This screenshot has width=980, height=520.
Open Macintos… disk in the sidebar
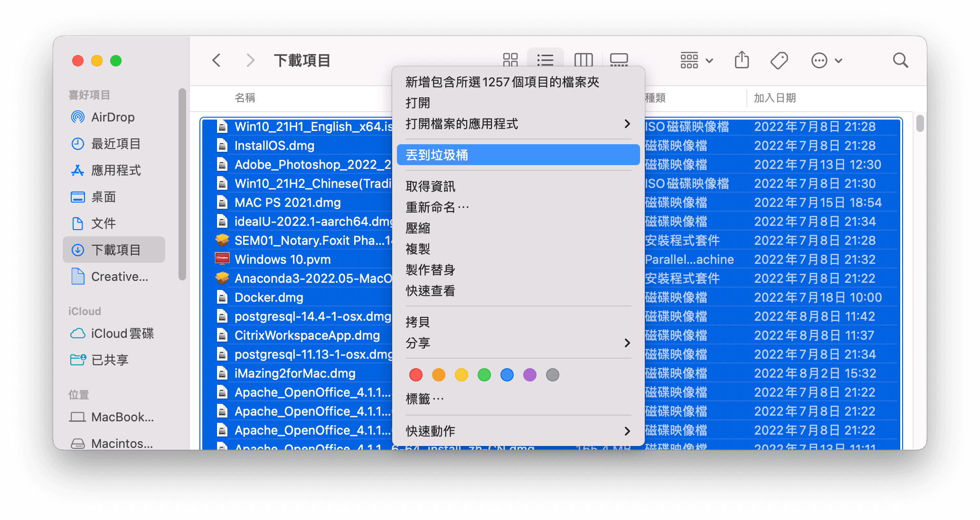click(114, 444)
